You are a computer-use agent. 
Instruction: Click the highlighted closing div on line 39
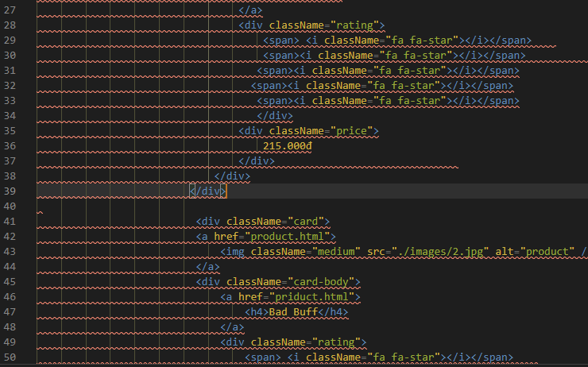(207, 191)
